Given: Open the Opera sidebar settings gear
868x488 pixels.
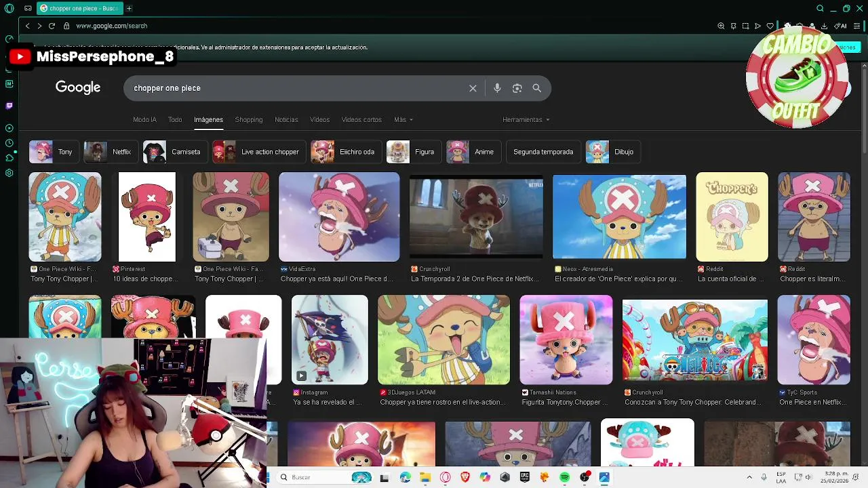Looking at the screenshot, I should tap(9, 173).
